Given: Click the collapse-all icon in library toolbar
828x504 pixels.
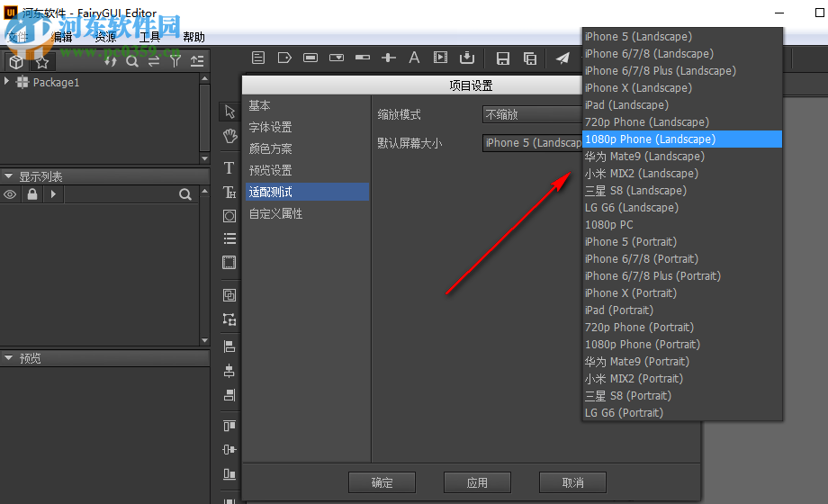Looking at the screenshot, I should (197, 61).
